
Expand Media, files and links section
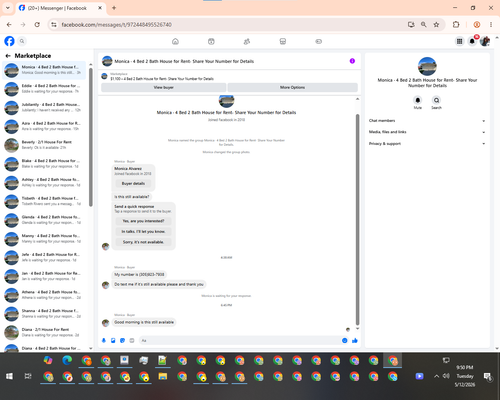tap(427, 132)
